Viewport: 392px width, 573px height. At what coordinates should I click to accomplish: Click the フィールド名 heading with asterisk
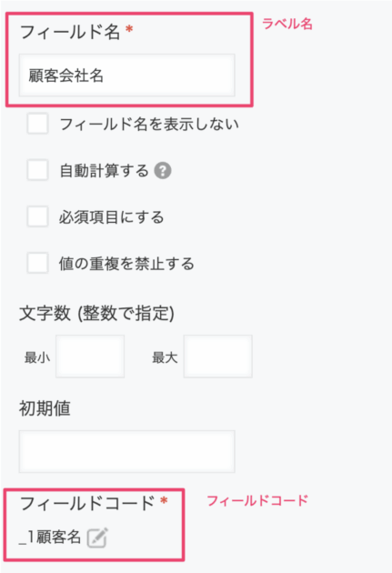pos(76,32)
